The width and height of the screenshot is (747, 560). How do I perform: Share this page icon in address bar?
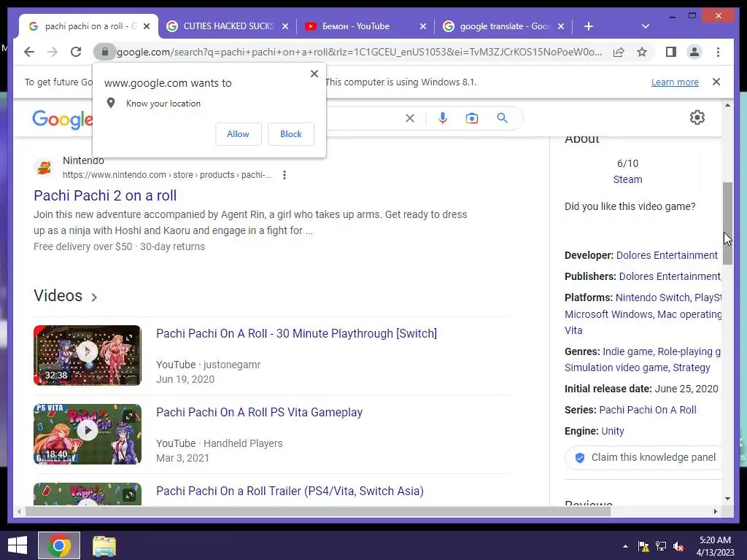tap(619, 52)
